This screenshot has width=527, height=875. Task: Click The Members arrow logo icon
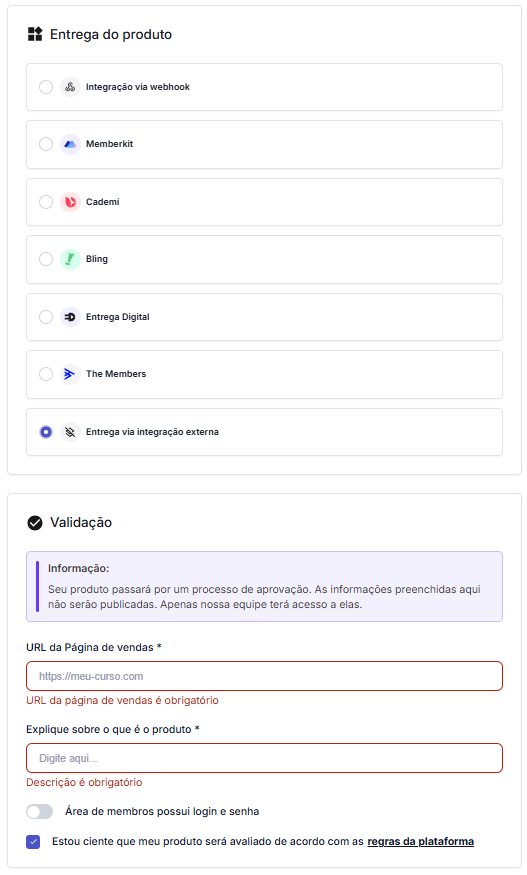point(70,374)
